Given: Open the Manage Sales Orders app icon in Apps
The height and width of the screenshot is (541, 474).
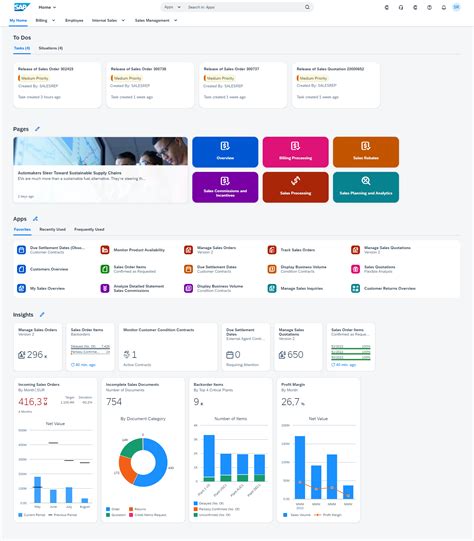Looking at the screenshot, I should click(x=188, y=250).
